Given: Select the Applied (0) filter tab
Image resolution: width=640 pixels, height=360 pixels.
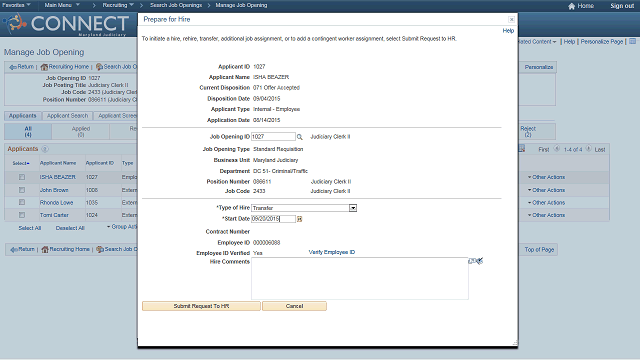Looking at the screenshot, I should click(x=81, y=131).
